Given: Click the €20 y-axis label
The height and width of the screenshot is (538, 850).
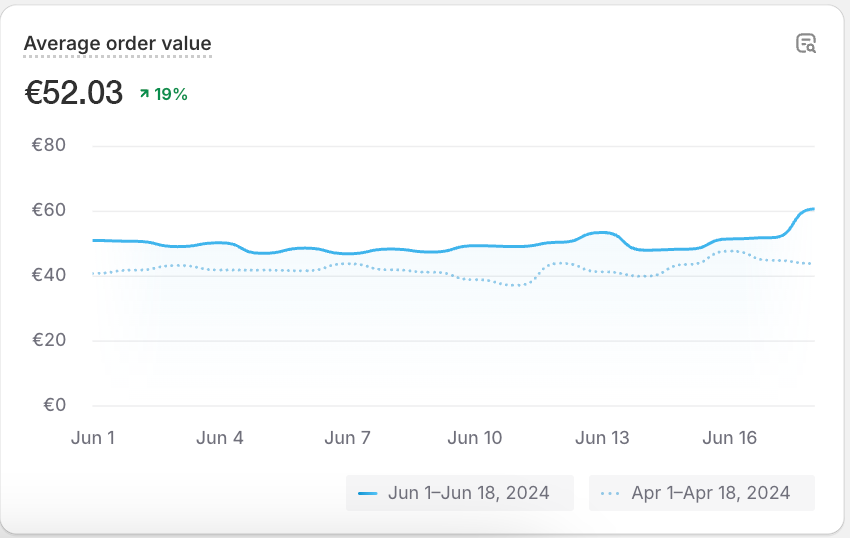Looking at the screenshot, I should [x=49, y=340].
